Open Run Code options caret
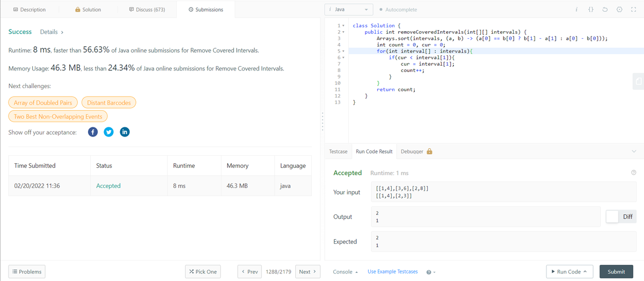Screen dimensions: 644x281 585,272
